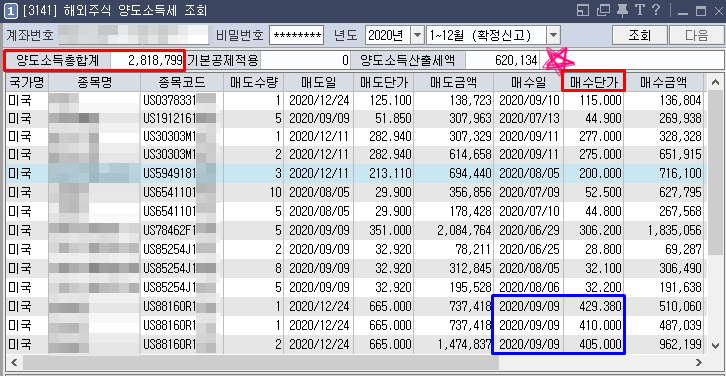Viewport: 726px width, 376px height.
Task: Select buy price cell 115.000
Action: click(594, 100)
